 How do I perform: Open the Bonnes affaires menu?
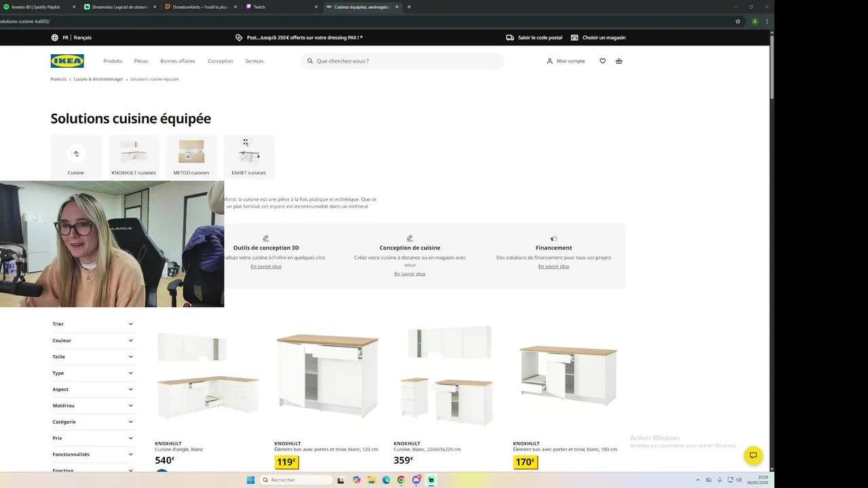click(178, 61)
